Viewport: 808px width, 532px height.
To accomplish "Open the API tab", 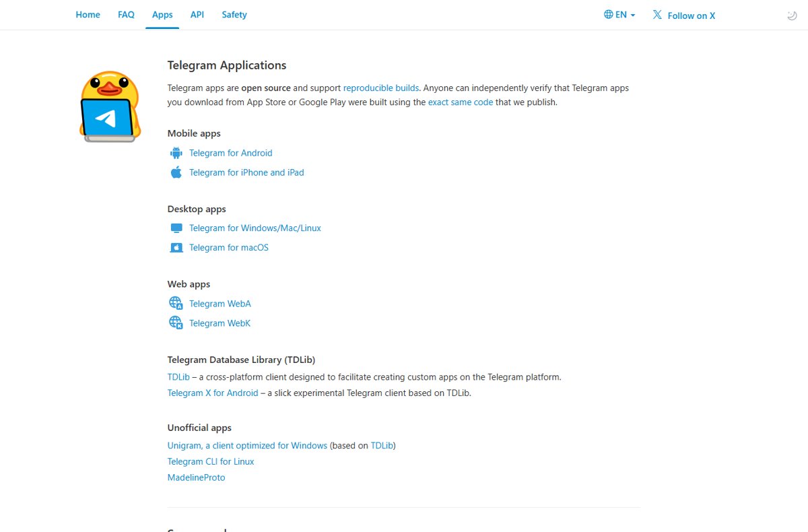I will 197,14.
